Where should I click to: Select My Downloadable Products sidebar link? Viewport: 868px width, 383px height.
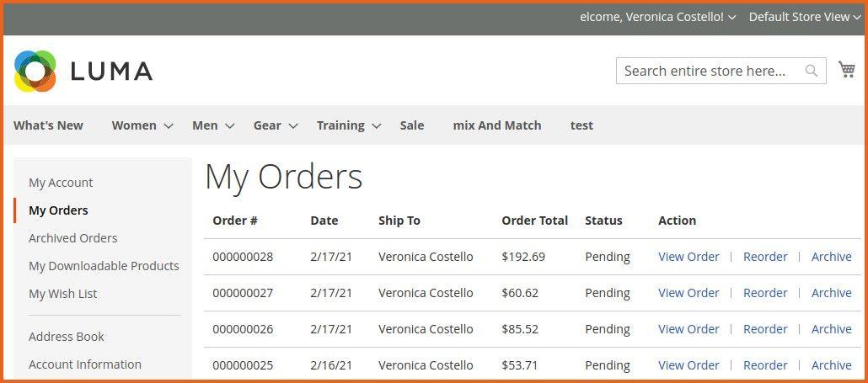pyautogui.click(x=104, y=266)
